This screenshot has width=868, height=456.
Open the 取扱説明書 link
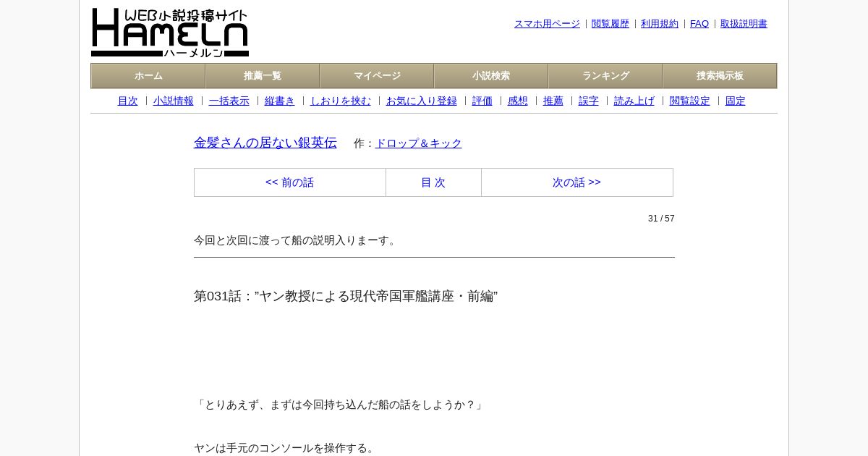[744, 24]
